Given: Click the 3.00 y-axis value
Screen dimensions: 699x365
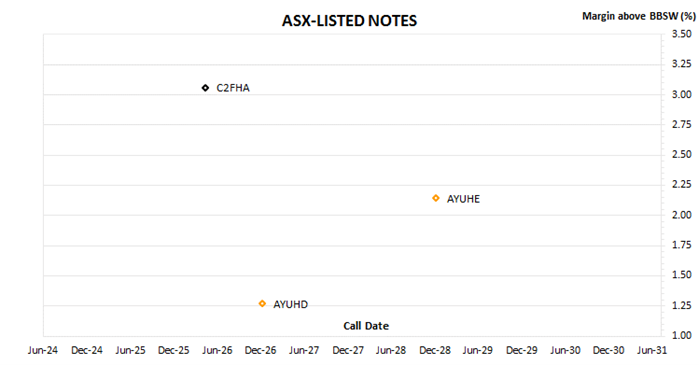Looking at the screenshot, I should point(682,94).
